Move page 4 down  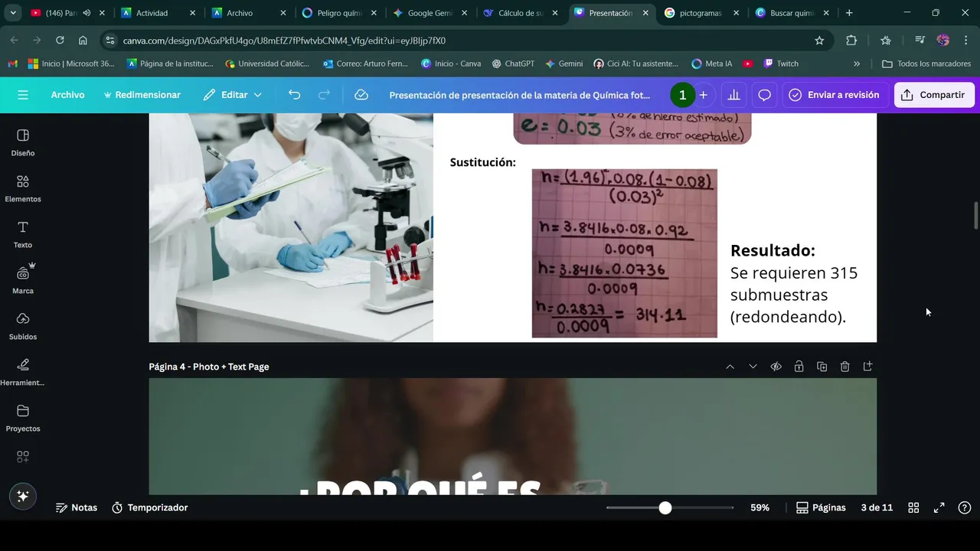click(753, 367)
